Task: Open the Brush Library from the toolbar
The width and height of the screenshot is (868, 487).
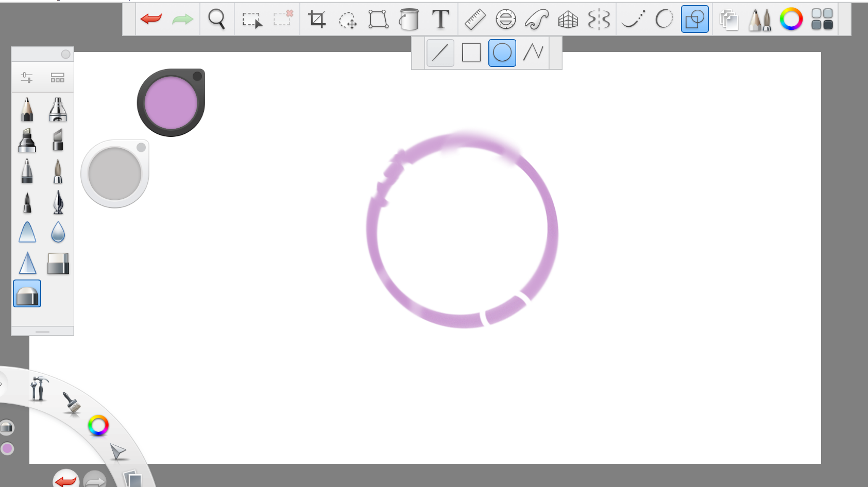Action: coord(822,19)
